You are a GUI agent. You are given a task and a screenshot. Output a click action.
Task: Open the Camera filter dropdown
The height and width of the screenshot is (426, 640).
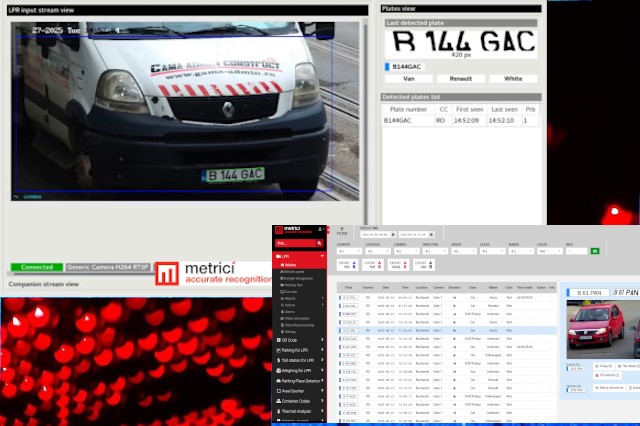pos(407,251)
